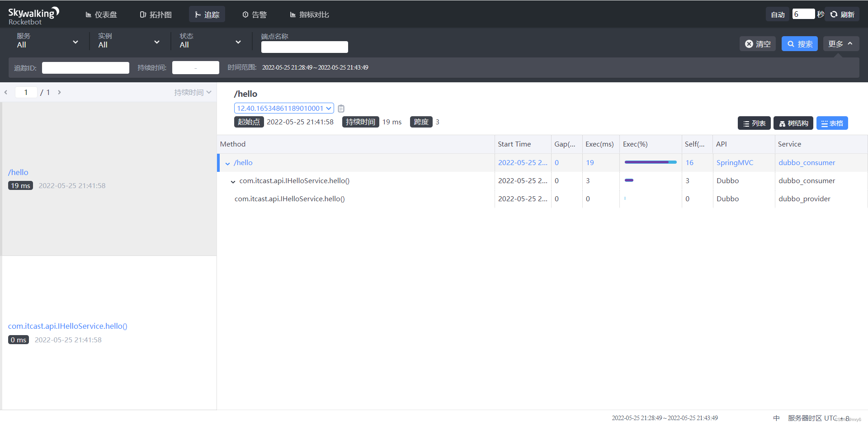Click the 端点名称 endpoint name field
This screenshot has width=868, height=426.
click(x=305, y=47)
